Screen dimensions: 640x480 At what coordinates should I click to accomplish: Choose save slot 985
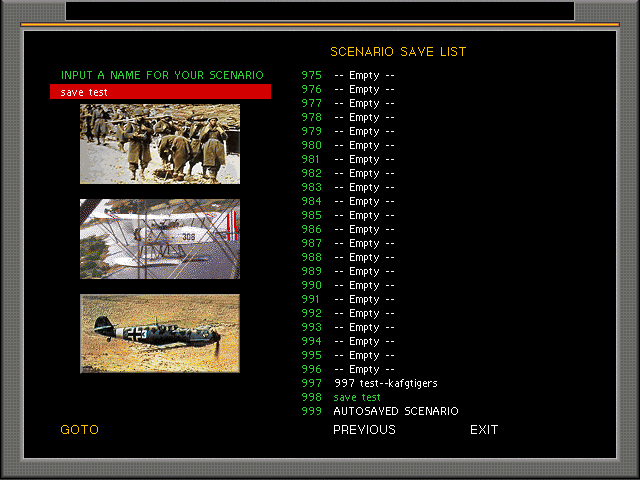pyautogui.click(x=364, y=215)
